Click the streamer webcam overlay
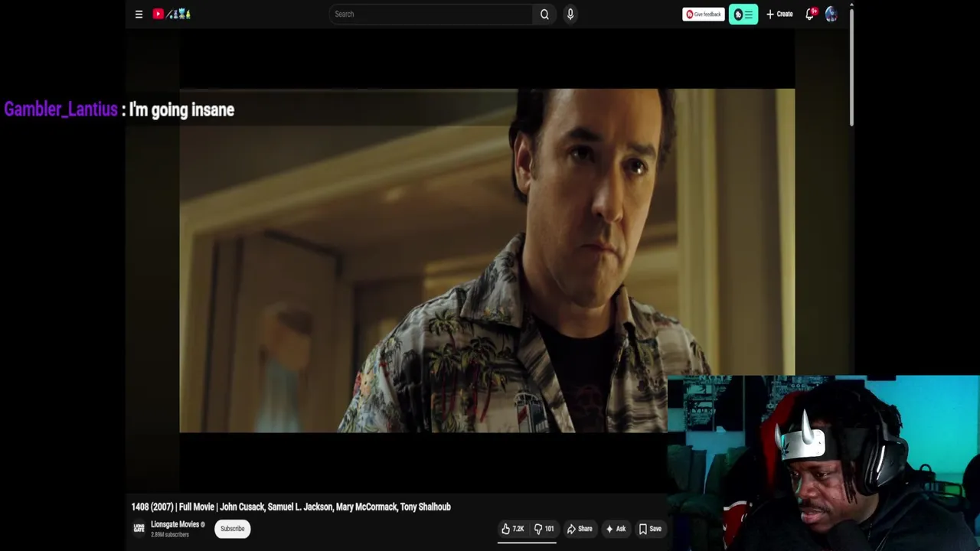980x551 pixels. pos(823,463)
